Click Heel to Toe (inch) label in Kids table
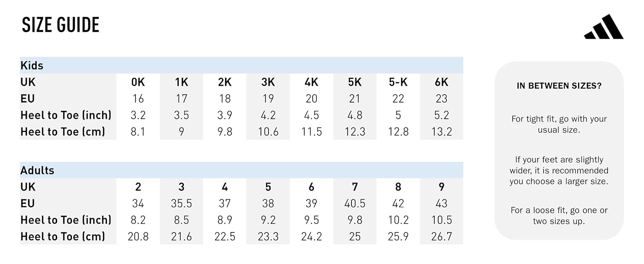The image size is (644, 264). tap(66, 115)
